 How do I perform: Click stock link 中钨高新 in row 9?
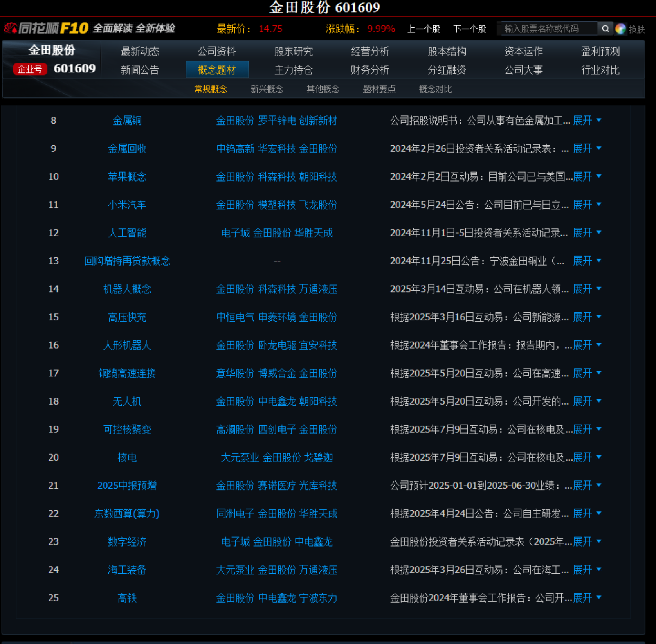coord(236,149)
